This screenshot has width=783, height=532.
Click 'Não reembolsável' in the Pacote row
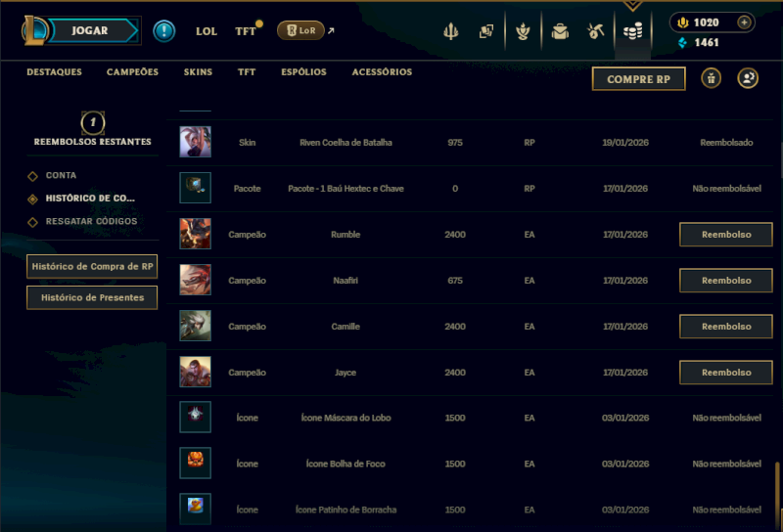click(x=726, y=189)
